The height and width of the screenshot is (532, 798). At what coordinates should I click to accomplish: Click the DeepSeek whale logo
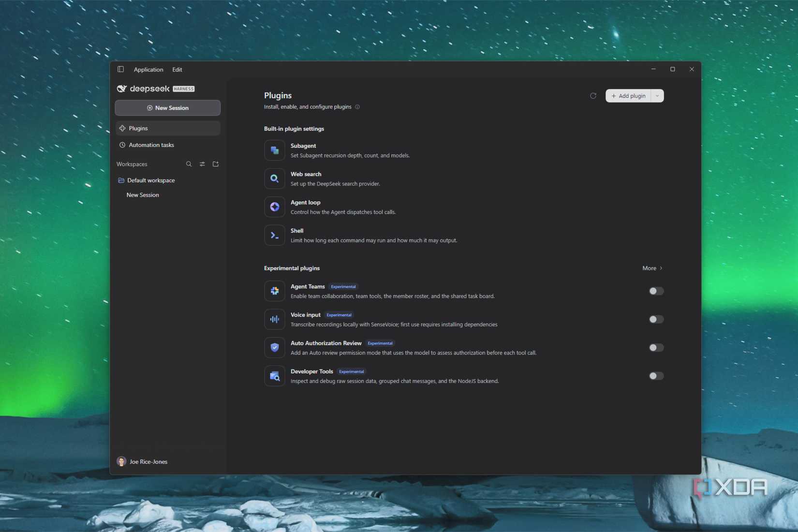(x=122, y=89)
